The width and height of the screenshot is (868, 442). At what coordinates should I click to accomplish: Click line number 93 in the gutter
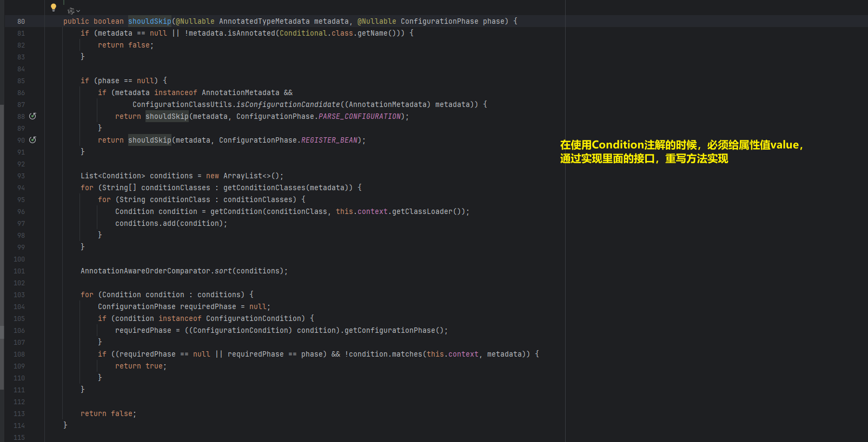pyautogui.click(x=21, y=176)
